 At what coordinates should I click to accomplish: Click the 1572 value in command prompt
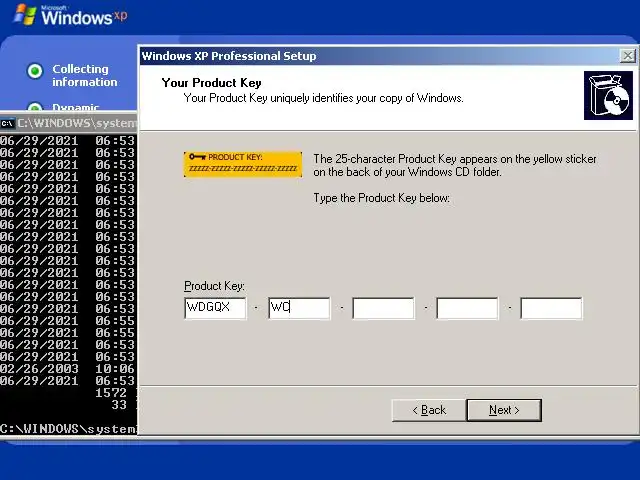pyautogui.click(x=111, y=393)
